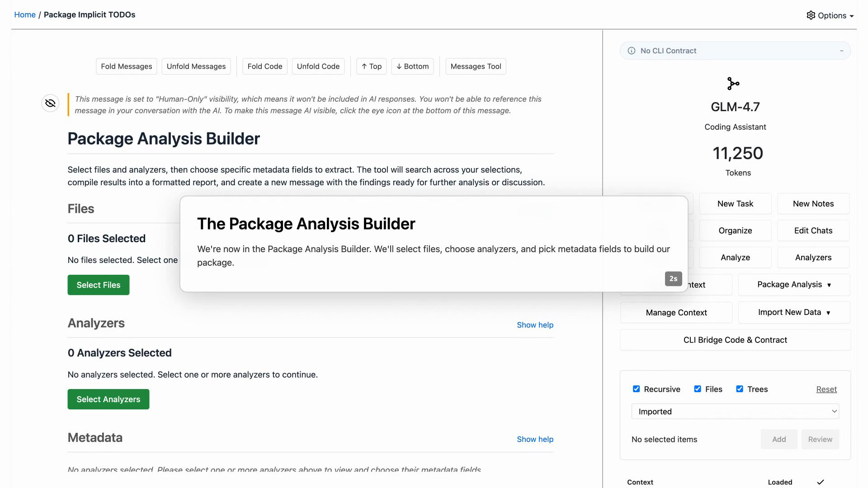This screenshot has width=868, height=488.
Task: Click the 11,250 tokens count
Action: (x=738, y=153)
